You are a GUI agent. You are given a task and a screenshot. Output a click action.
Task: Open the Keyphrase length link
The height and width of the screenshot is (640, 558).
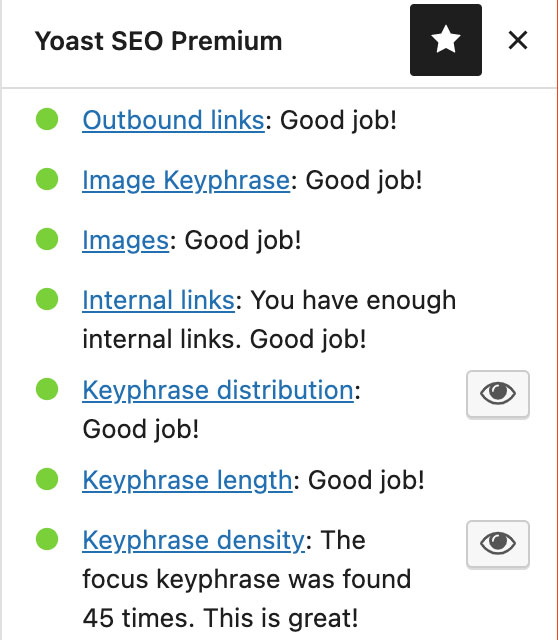pyautogui.click(x=187, y=480)
